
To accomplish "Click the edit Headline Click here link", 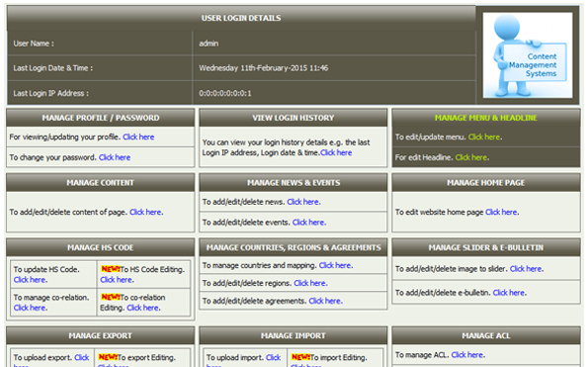I will 471,157.
